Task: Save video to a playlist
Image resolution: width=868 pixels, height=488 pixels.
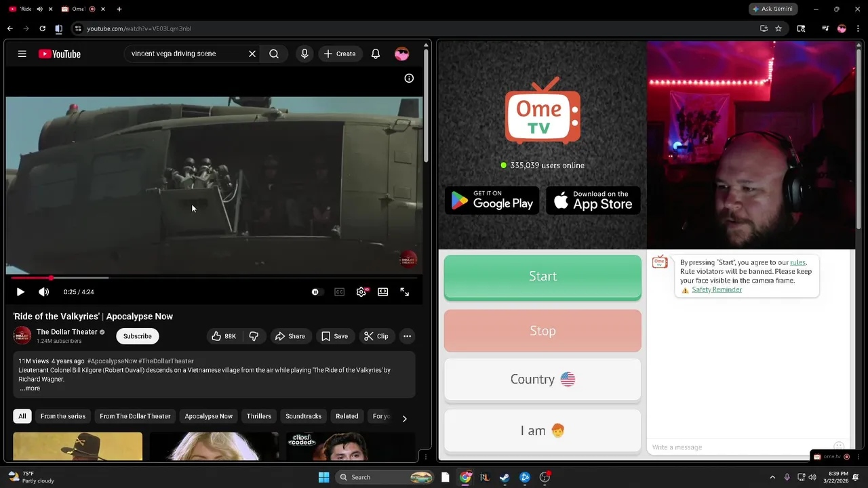Action: [335, 336]
